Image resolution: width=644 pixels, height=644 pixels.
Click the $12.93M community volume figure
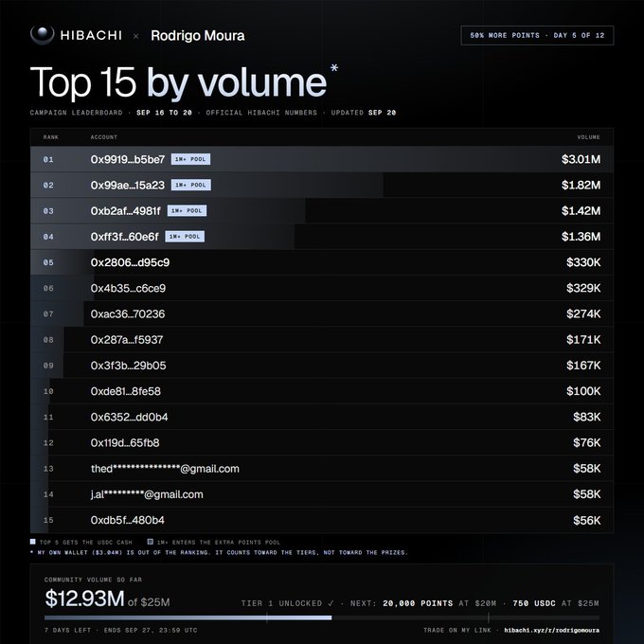84,599
